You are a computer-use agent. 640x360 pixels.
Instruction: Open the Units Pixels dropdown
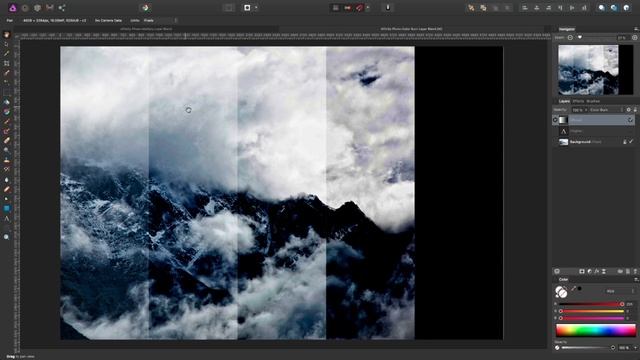point(160,20)
